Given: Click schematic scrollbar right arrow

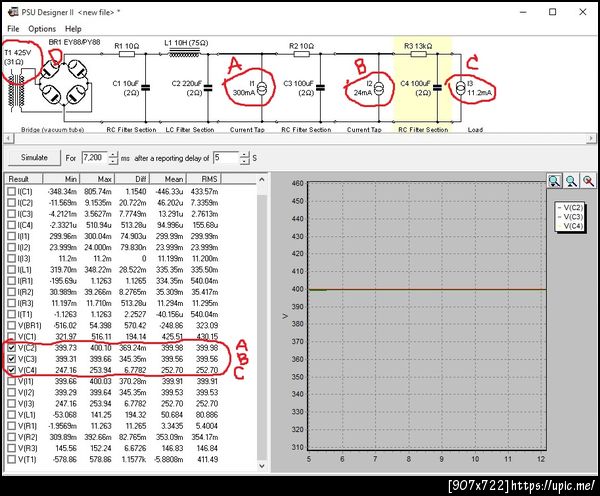Looking at the screenshot, I should tap(591, 138).
